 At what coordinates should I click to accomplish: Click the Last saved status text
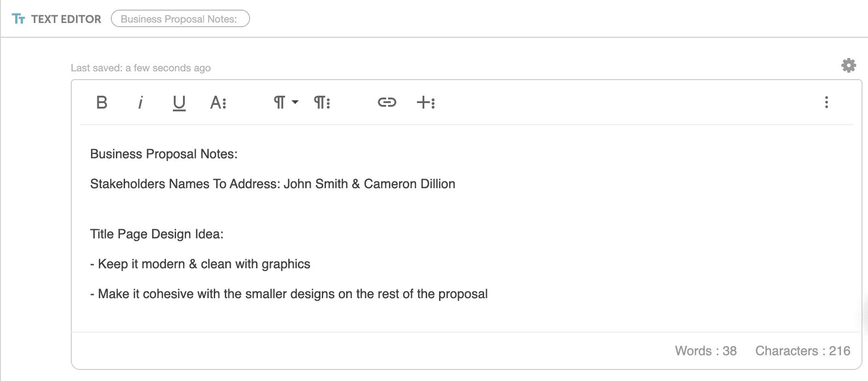click(x=141, y=68)
